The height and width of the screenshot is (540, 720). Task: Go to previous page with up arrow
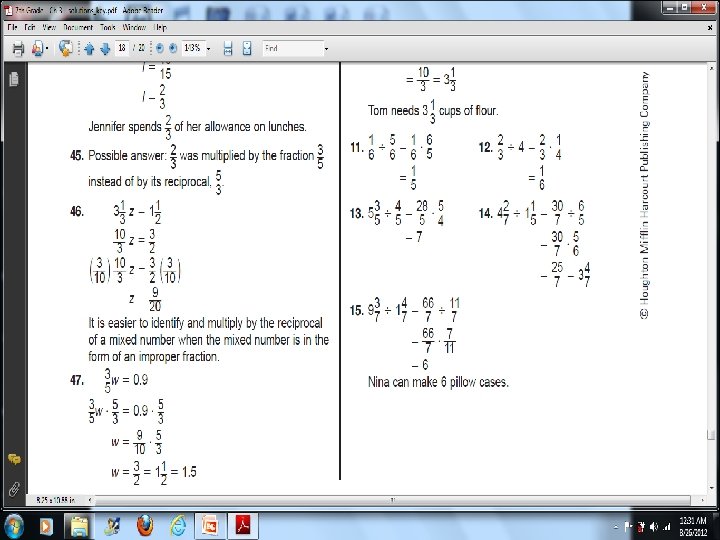[90, 48]
